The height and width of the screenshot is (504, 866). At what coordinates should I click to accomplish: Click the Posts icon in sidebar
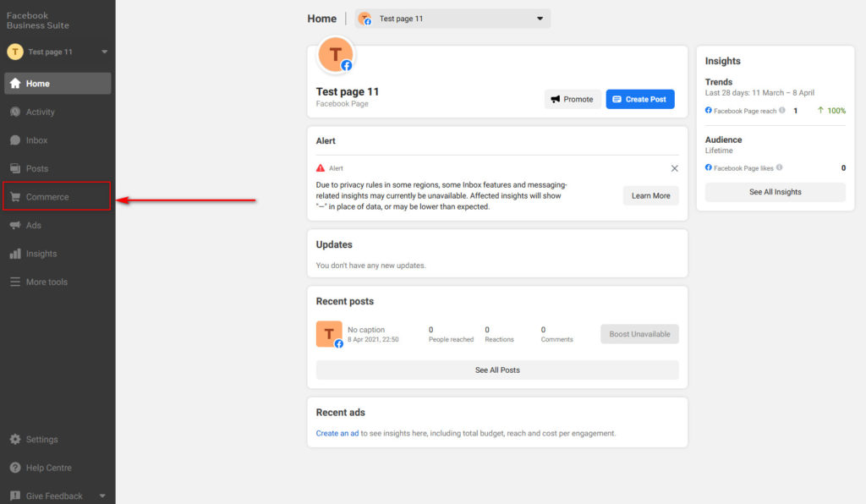15,168
